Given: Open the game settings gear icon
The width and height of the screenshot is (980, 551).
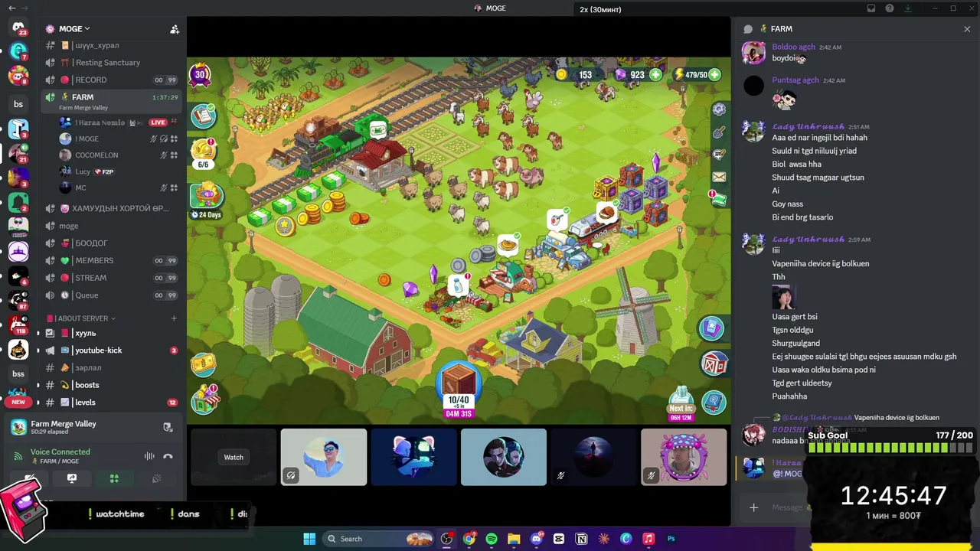Looking at the screenshot, I should [719, 109].
